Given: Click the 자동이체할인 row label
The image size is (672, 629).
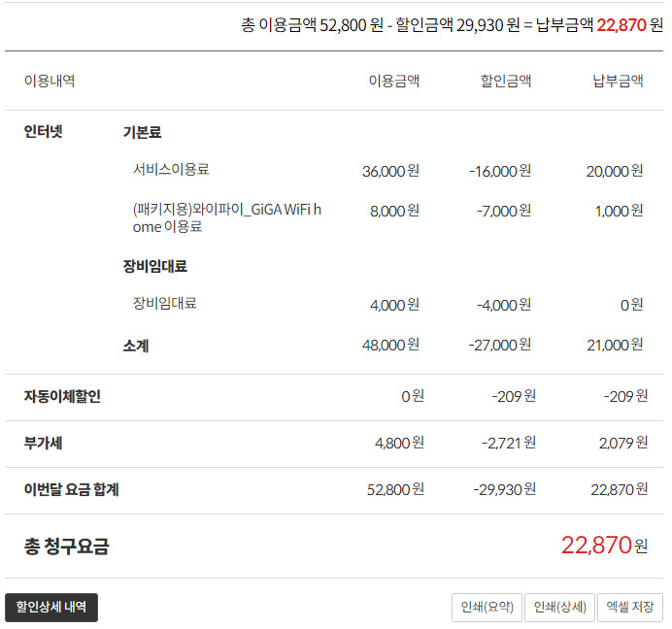Looking at the screenshot, I should coord(62,396).
